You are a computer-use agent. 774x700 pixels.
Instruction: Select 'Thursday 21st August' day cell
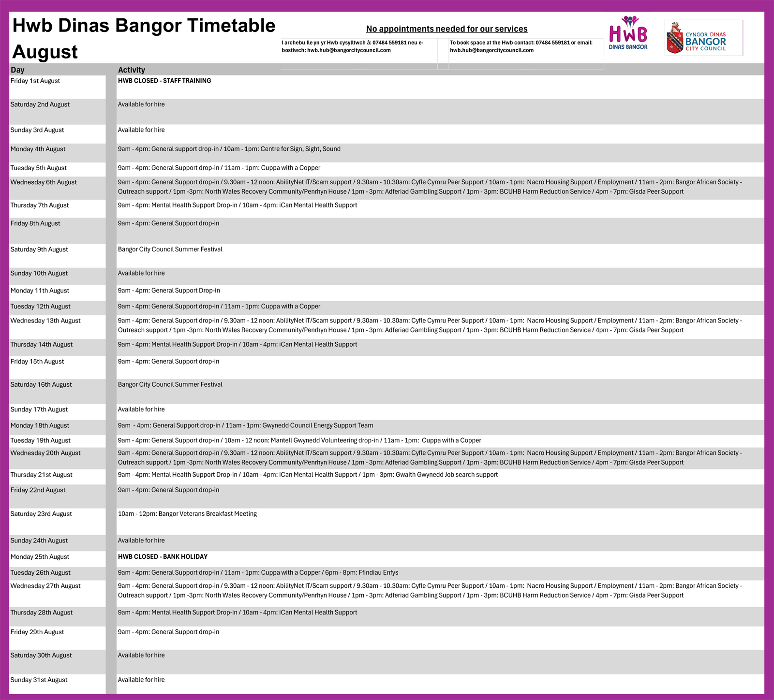58,477
